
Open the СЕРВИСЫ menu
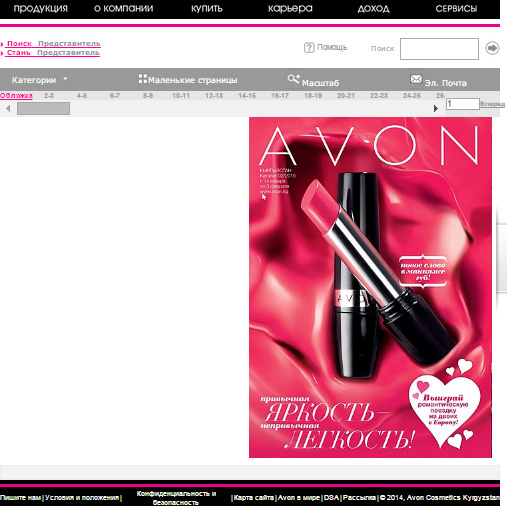click(x=456, y=9)
